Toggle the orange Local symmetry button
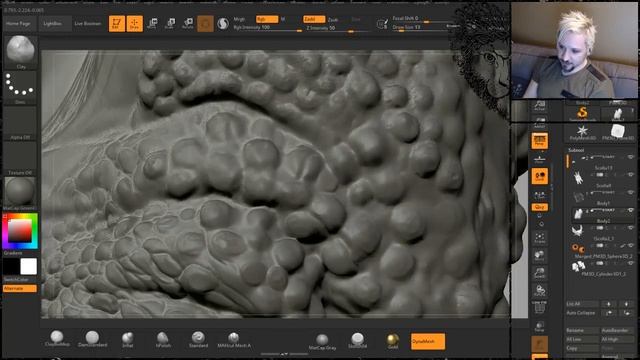This screenshot has height=360, width=640. pyautogui.click(x=540, y=176)
